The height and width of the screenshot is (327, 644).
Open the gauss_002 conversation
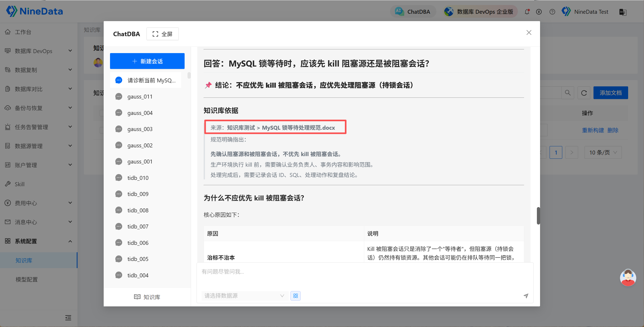(x=146, y=146)
